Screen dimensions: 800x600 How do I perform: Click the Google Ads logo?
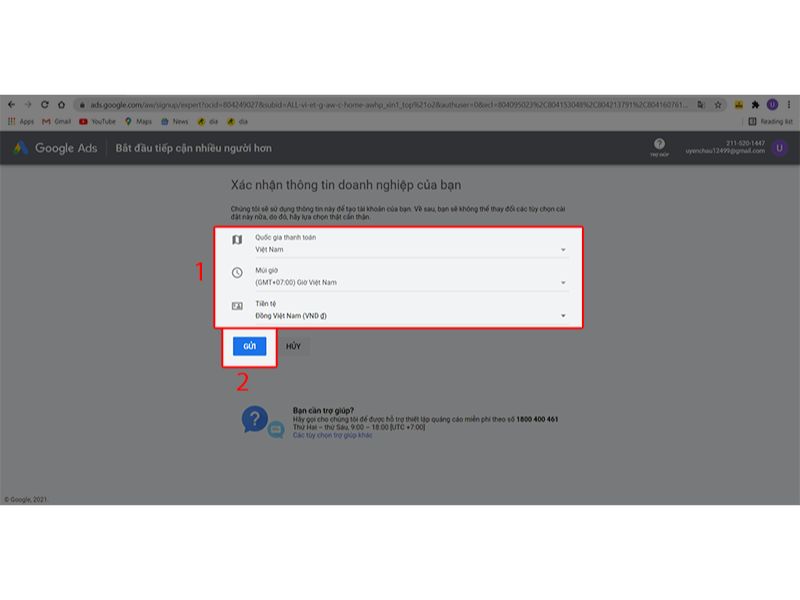click(x=55, y=148)
